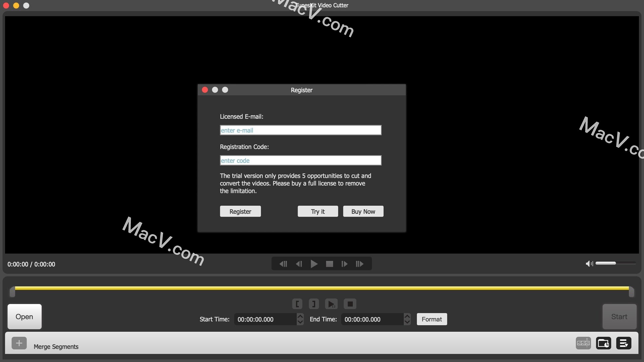This screenshot has width=644, height=362.
Task: Click the left timeline trim handle
Action: tap(12, 292)
